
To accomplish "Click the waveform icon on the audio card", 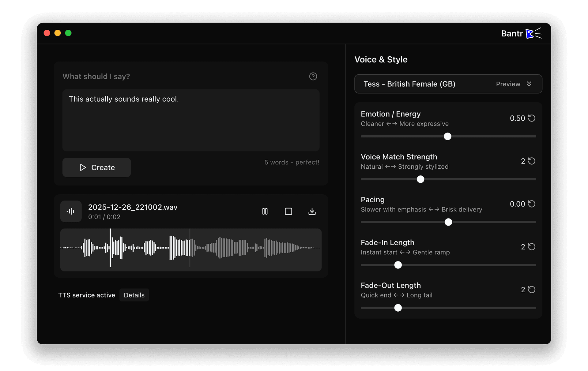I will pyautogui.click(x=71, y=211).
